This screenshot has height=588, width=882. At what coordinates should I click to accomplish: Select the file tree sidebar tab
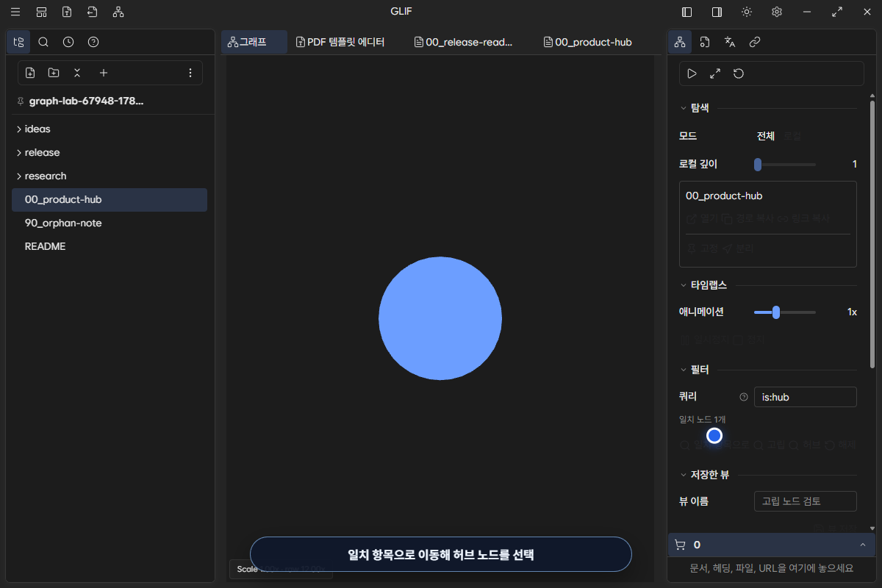pyautogui.click(x=18, y=42)
